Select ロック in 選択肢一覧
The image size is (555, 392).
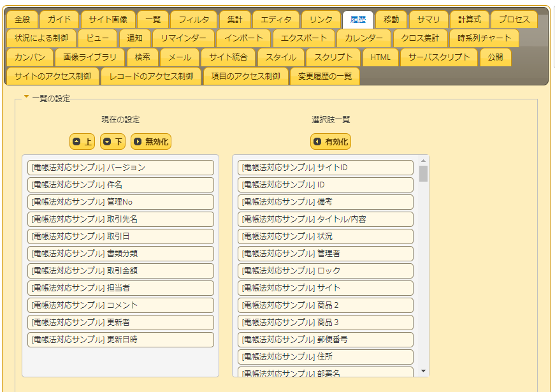point(326,271)
